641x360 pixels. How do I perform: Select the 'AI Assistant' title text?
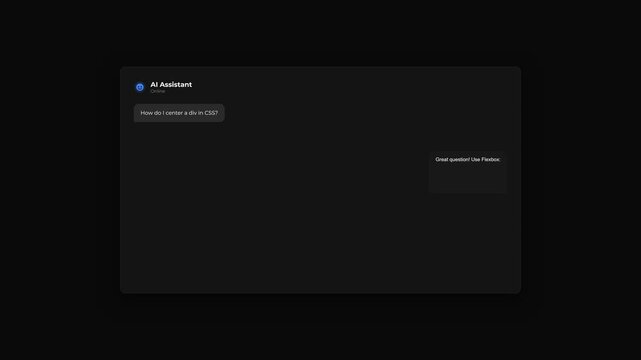click(171, 85)
